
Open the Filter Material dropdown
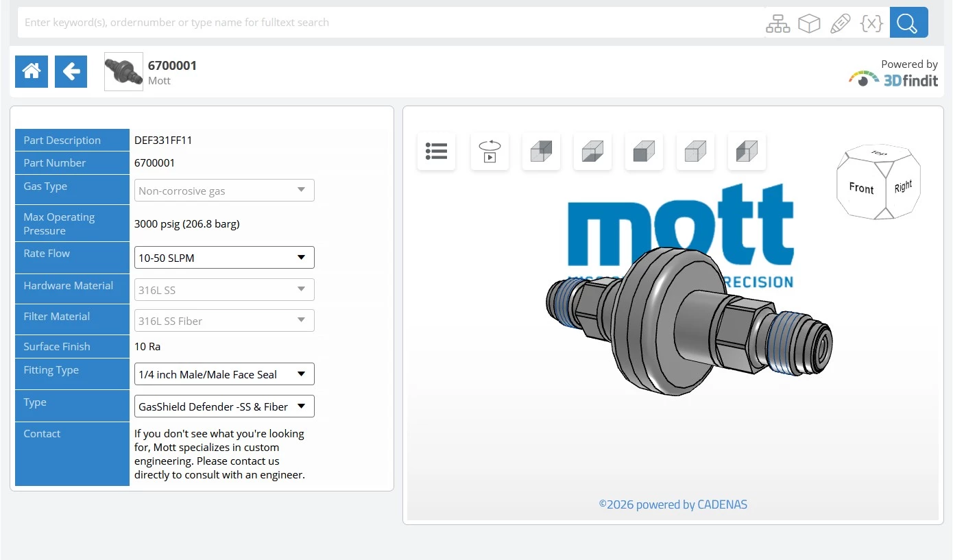click(224, 321)
